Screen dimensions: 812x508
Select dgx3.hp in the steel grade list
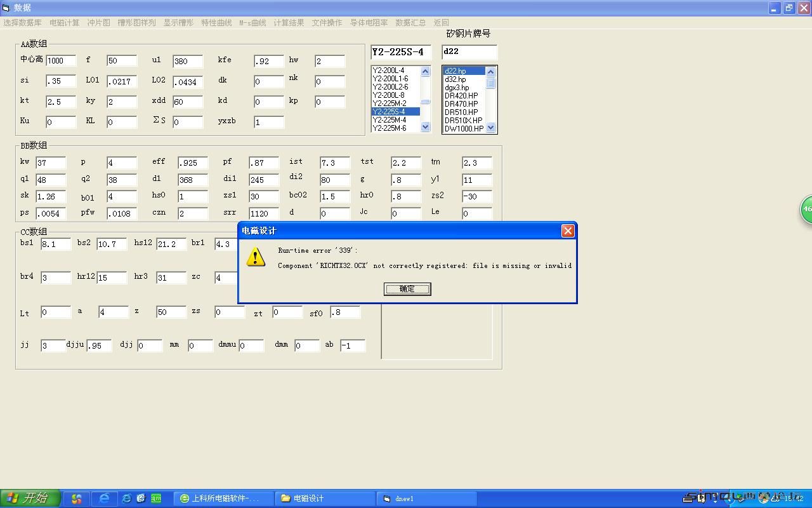[x=464, y=88]
